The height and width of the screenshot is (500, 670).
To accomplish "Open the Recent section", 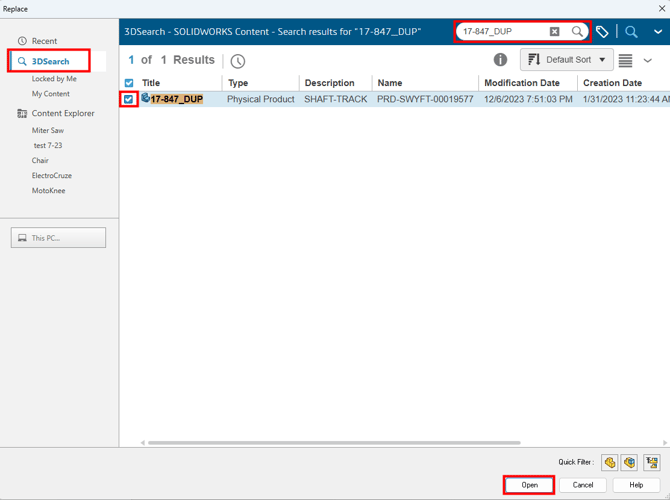I will 44,41.
